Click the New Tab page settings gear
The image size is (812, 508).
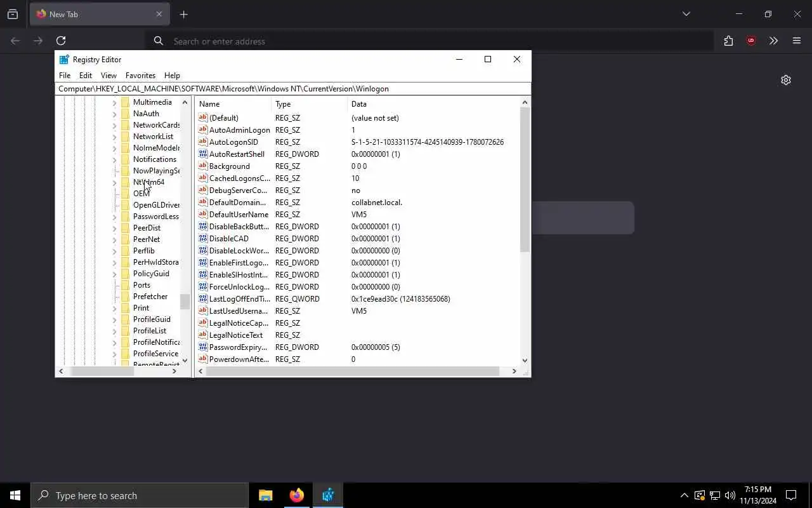click(x=786, y=80)
